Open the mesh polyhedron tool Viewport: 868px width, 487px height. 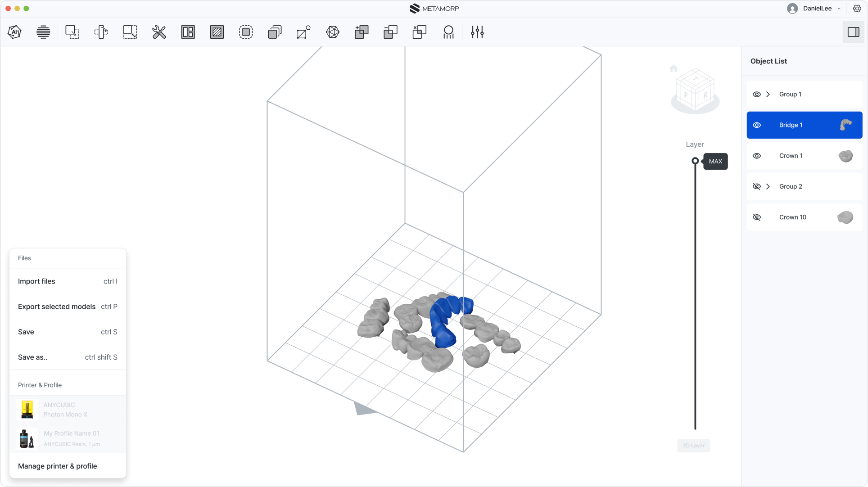tap(333, 32)
